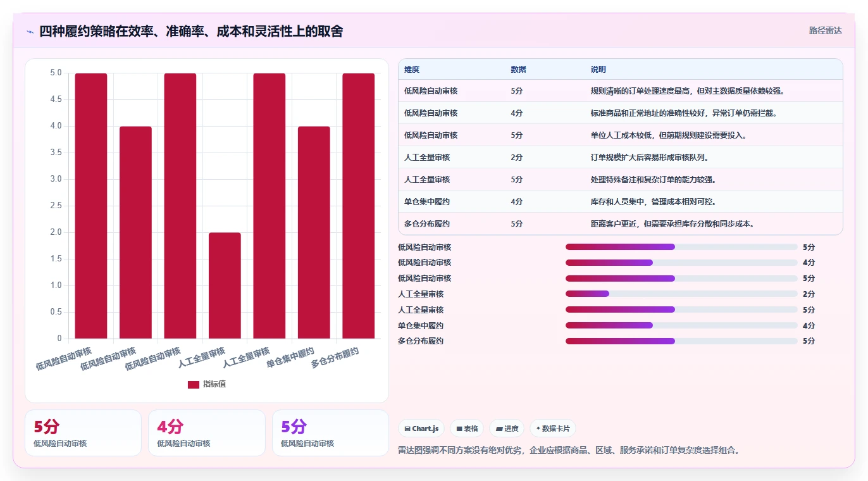868x481 pixels.
Task: Click the 单仓集中履约 x-axis label under chart
Action: click(x=290, y=358)
